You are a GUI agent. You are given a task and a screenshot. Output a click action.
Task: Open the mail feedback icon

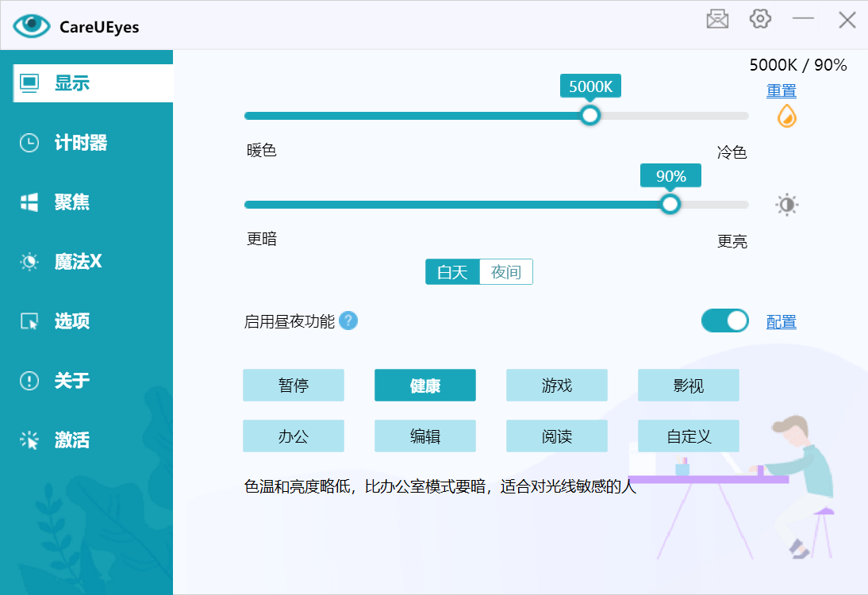coord(717,19)
